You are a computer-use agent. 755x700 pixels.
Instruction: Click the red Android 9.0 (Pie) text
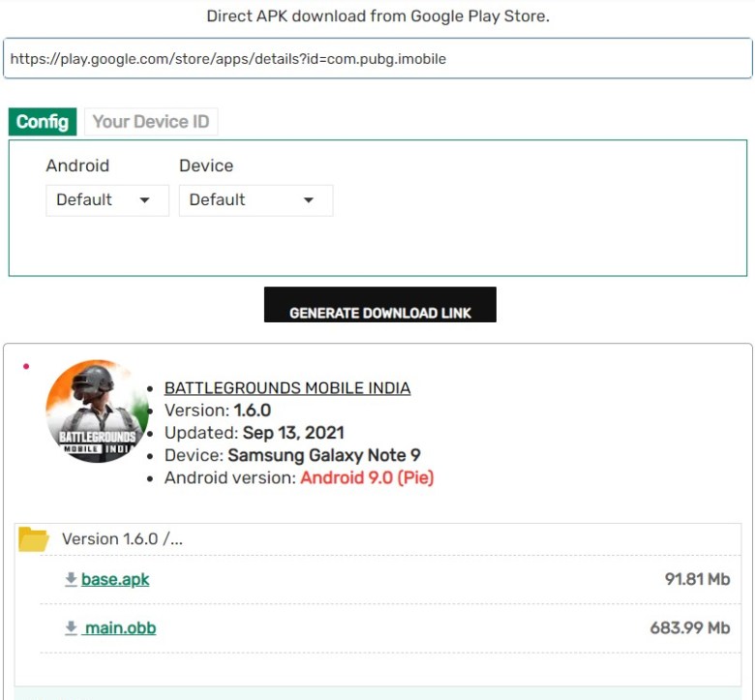pos(367,477)
